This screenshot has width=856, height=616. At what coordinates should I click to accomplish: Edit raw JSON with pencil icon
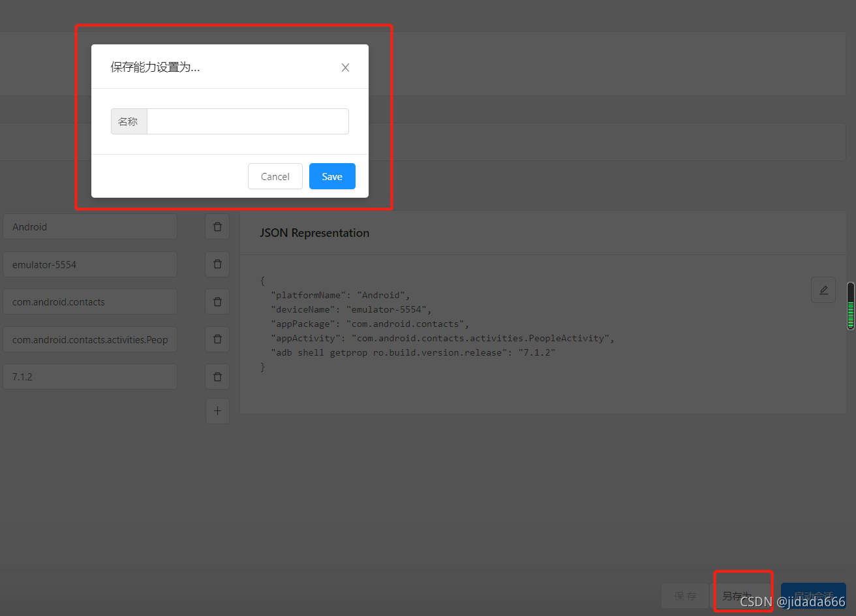click(x=823, y=290)
